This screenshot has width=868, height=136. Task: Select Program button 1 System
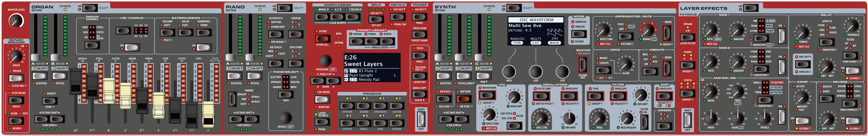pos(347,106)
